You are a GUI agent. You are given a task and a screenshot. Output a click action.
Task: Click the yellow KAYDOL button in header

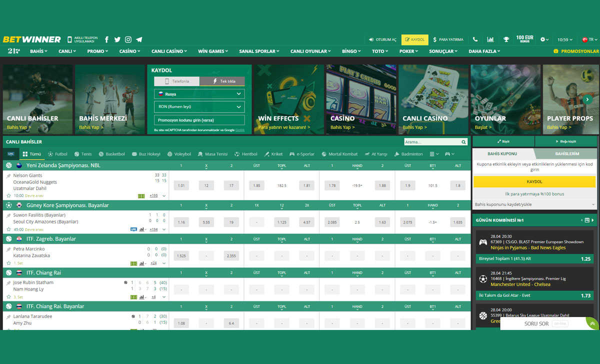click(415, 39)
